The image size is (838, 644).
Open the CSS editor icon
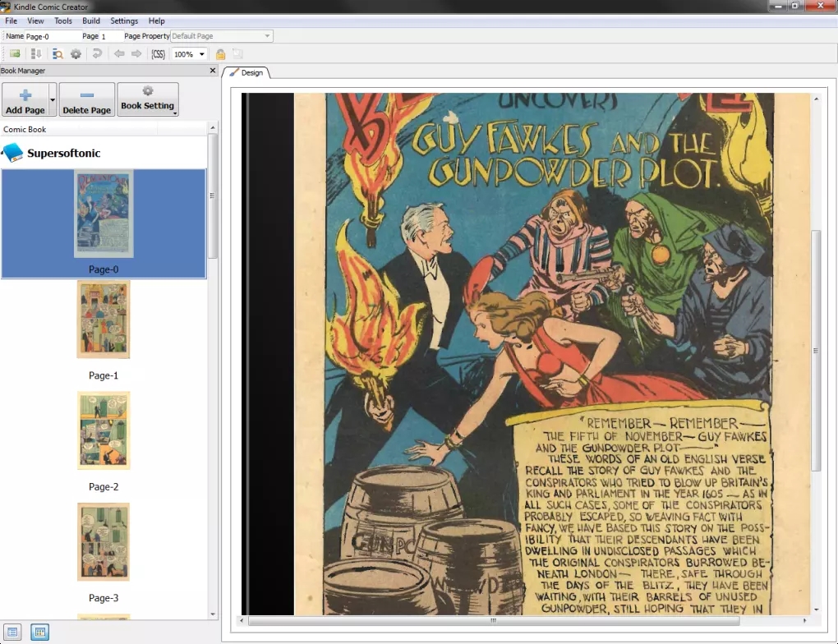159,54
